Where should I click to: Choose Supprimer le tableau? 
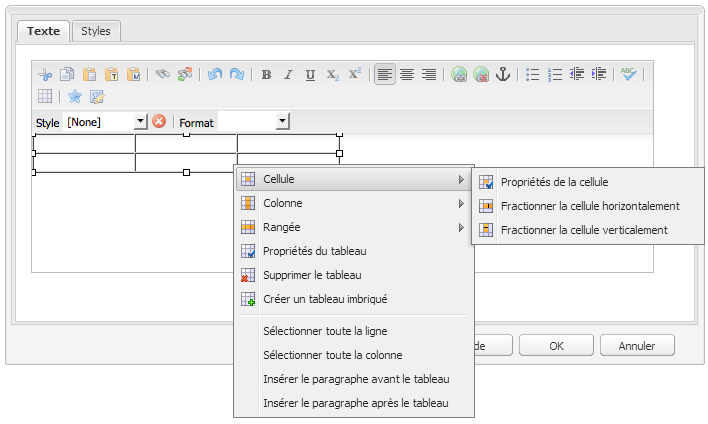355,275
